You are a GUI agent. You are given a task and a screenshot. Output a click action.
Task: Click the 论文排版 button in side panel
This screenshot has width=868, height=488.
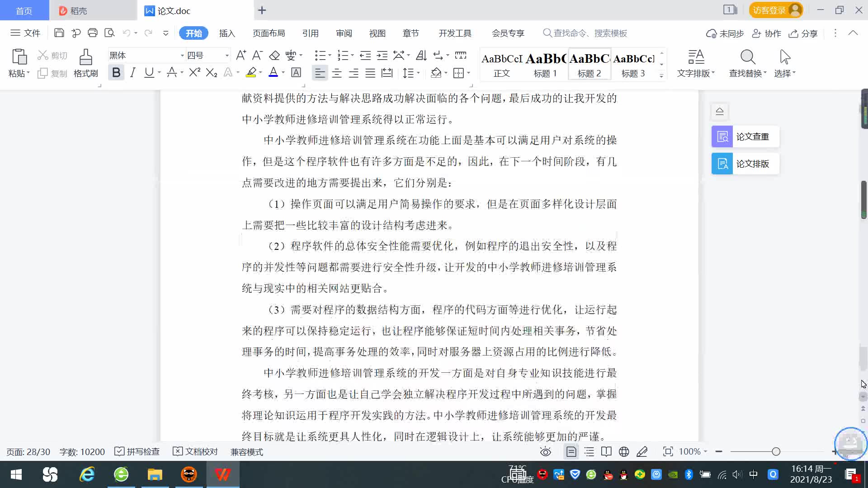click(x=745, y=164)
